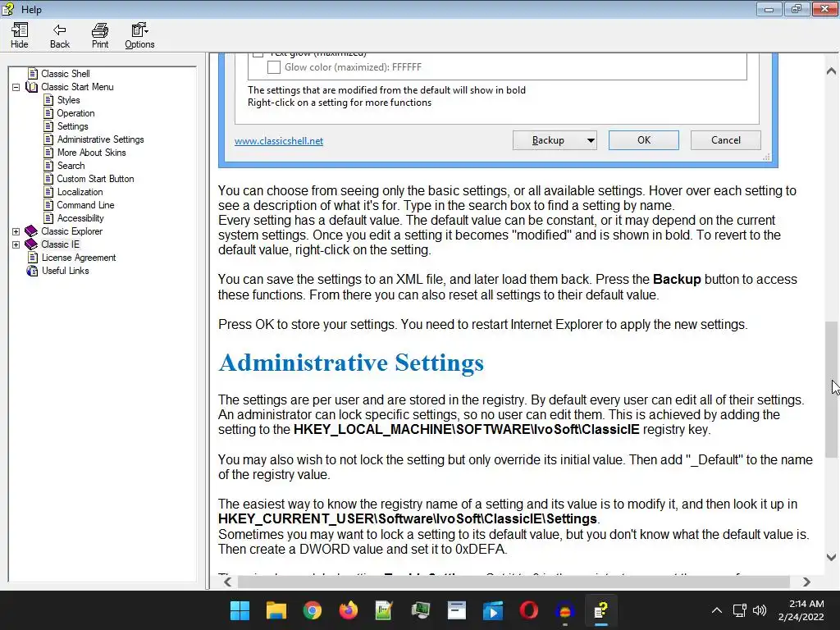The image size is (840, 630).
Task: Open the green notepad taskbar app
Action: point(384,610)
